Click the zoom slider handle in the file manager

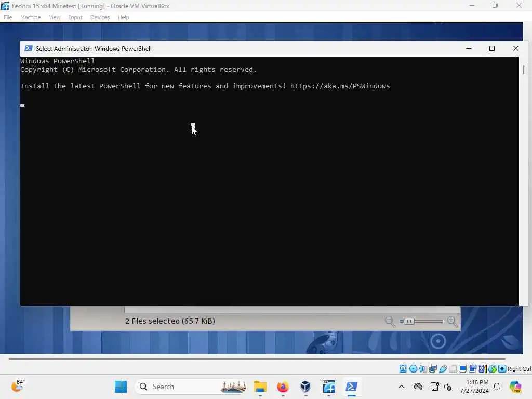click(409, 321)
